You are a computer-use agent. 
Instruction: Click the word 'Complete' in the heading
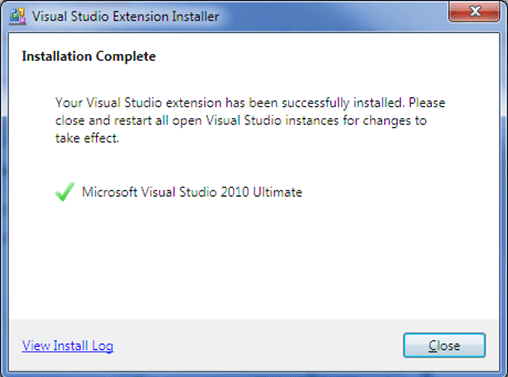[x=126, y=56]
